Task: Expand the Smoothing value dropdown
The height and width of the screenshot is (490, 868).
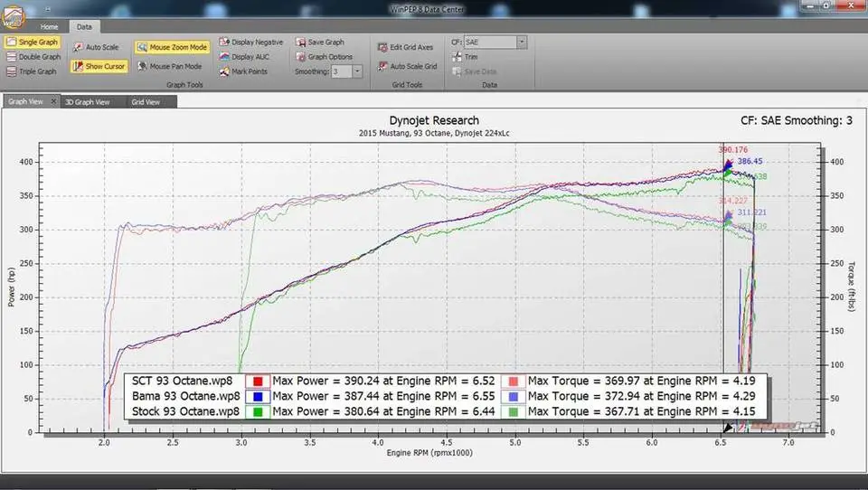Action: [357, 71]
